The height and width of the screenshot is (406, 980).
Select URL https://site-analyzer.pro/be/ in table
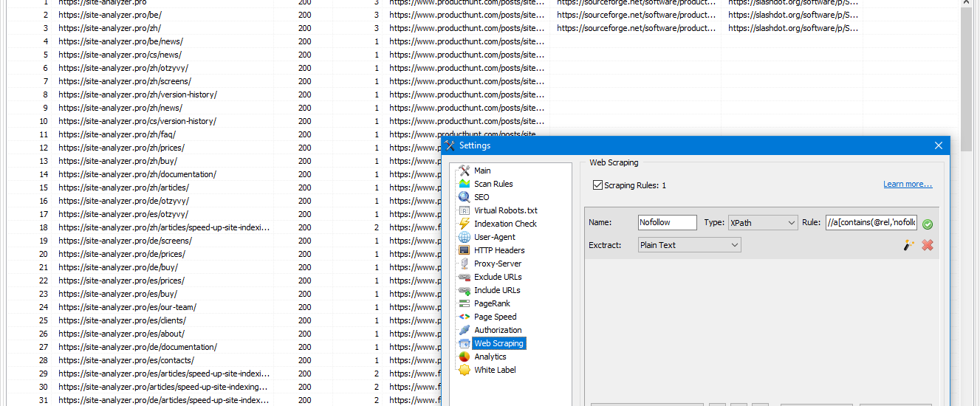[109, 15]
